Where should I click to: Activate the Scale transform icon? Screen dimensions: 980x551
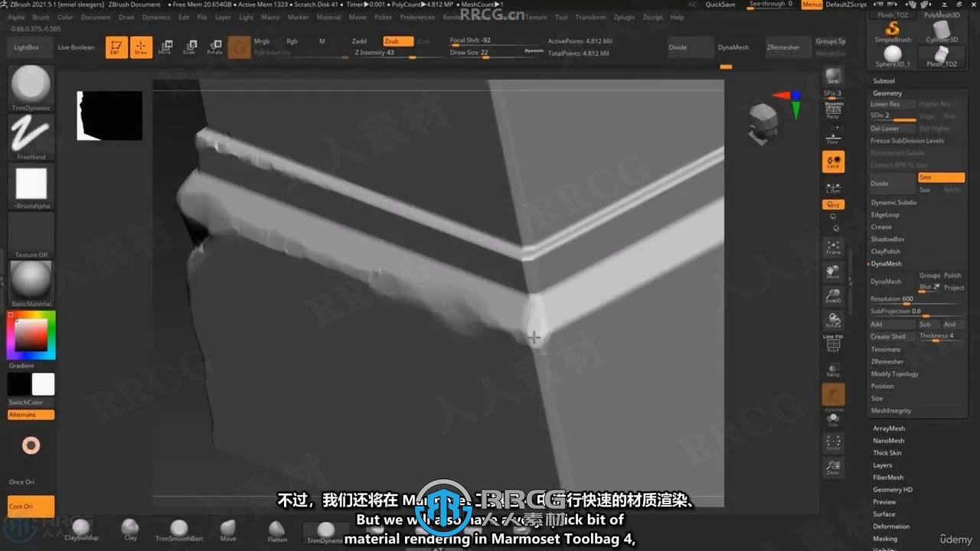coord(189,47)
